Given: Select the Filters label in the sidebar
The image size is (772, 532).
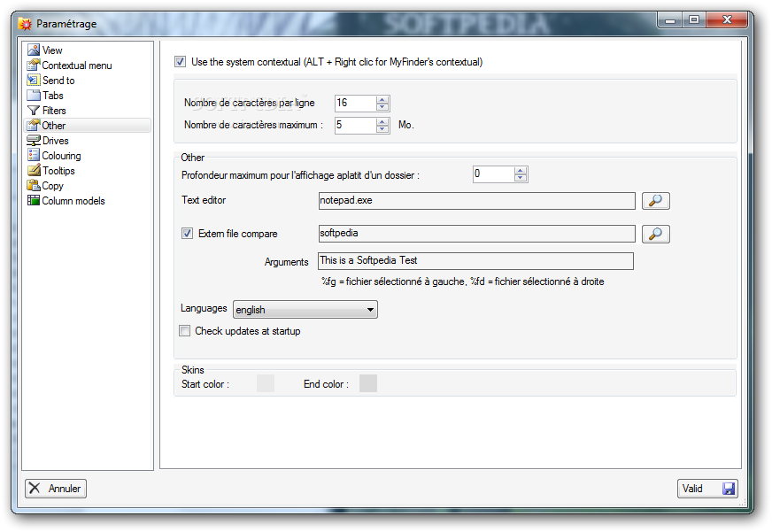Looking at the screenshot, I should [54, 111].
